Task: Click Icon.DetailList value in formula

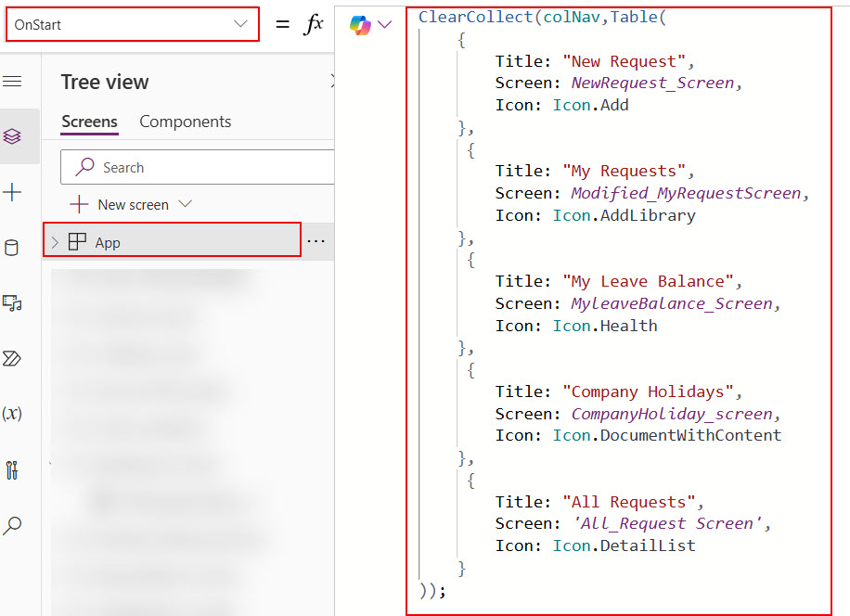Action: pos(624,545)
